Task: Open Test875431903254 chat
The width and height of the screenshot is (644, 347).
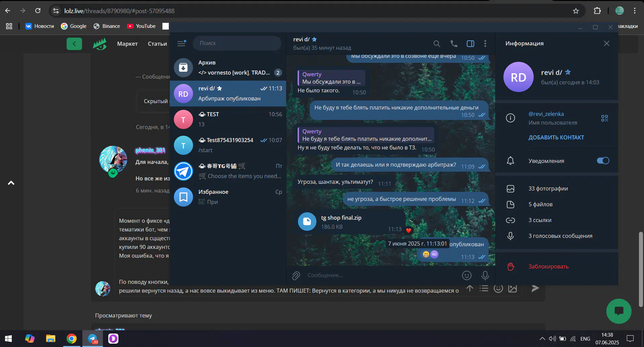Action: point(228,145)
